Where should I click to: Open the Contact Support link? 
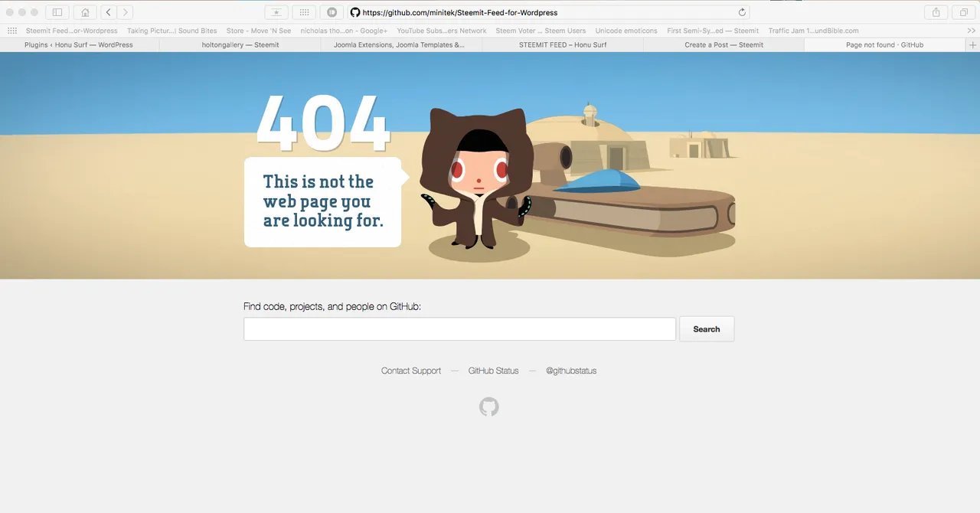pos(411,371)
